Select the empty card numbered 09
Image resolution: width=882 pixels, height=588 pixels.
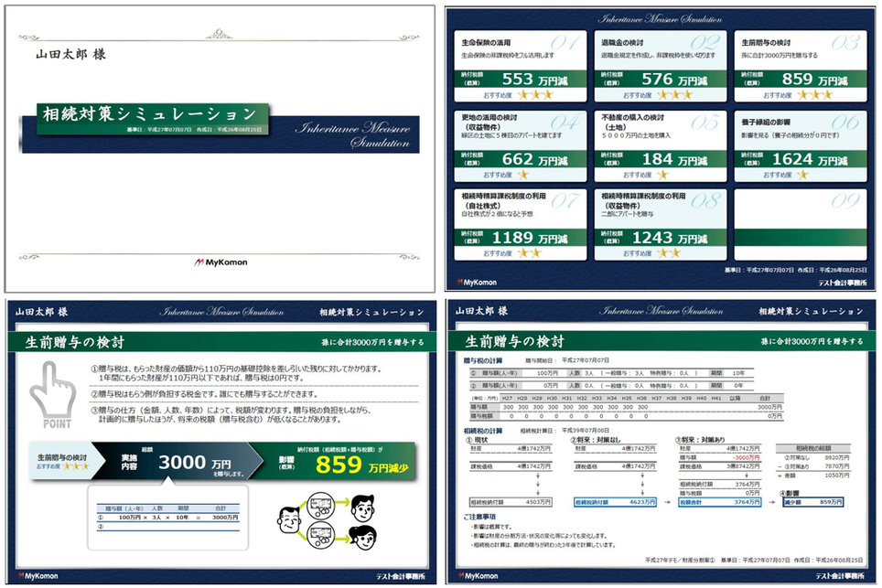[801, 224]
